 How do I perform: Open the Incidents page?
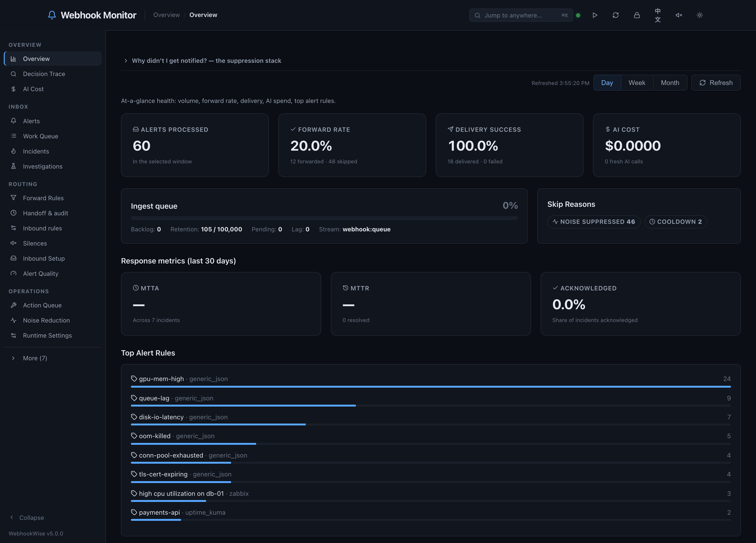[x=53, y=151]
